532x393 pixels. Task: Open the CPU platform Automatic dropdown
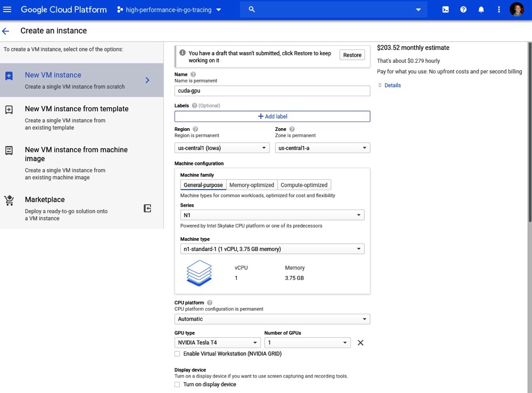tap(272, 319)
